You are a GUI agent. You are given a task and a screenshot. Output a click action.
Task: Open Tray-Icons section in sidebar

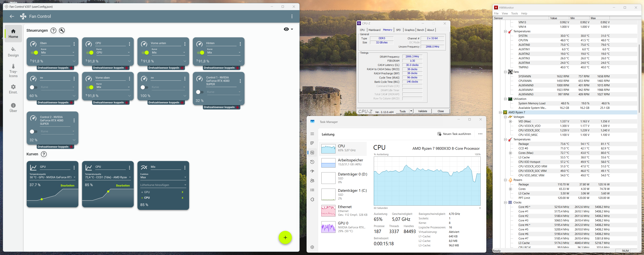tap(13, 71)
